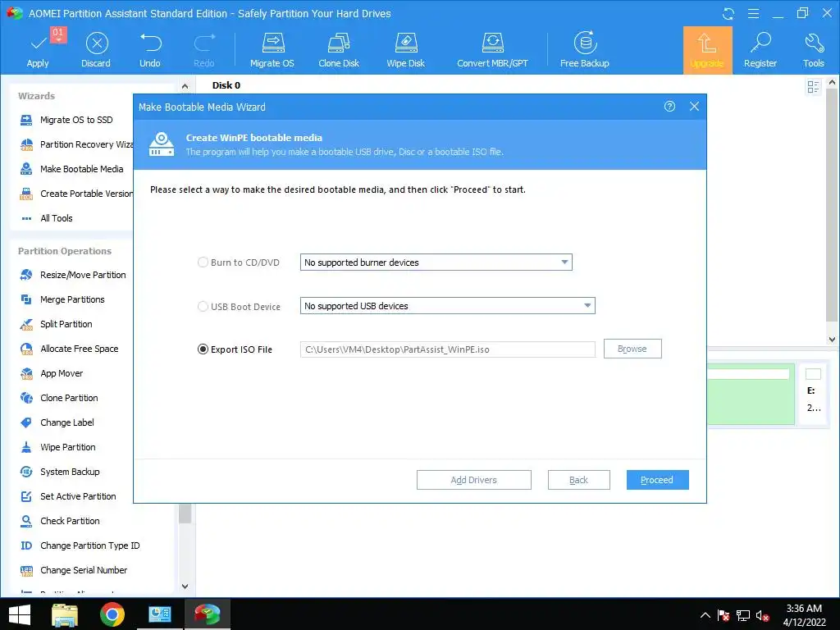Open the Partition Recovery Wizard
The image size is (840, 630).
75,144
